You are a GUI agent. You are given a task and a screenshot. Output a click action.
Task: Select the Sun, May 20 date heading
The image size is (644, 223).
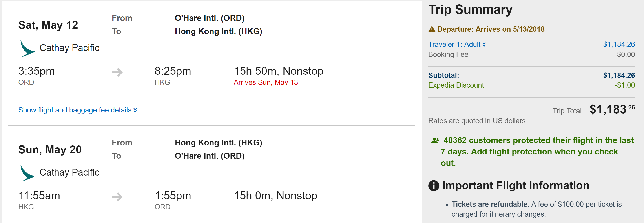coord(50,150)
